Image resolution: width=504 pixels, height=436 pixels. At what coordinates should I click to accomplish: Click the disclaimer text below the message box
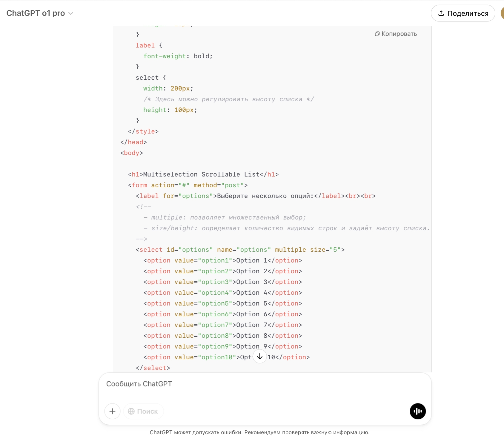(x=259, y=432)
